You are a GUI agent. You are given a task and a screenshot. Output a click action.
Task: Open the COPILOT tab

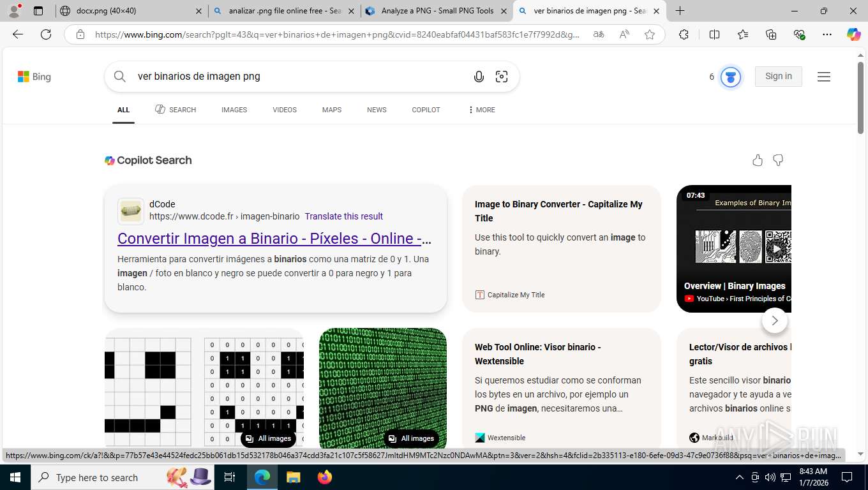pos(426,110)
